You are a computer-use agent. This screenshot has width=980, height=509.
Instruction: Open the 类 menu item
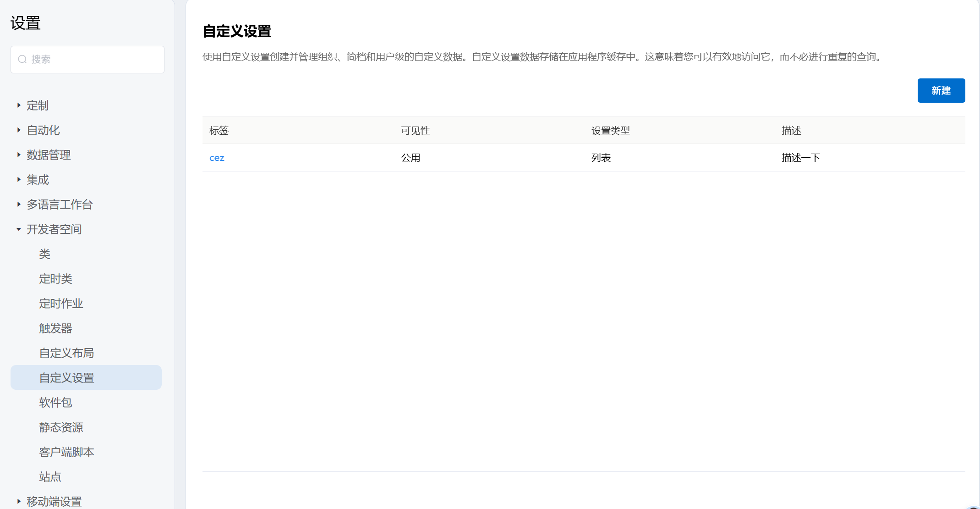point(44,254)
